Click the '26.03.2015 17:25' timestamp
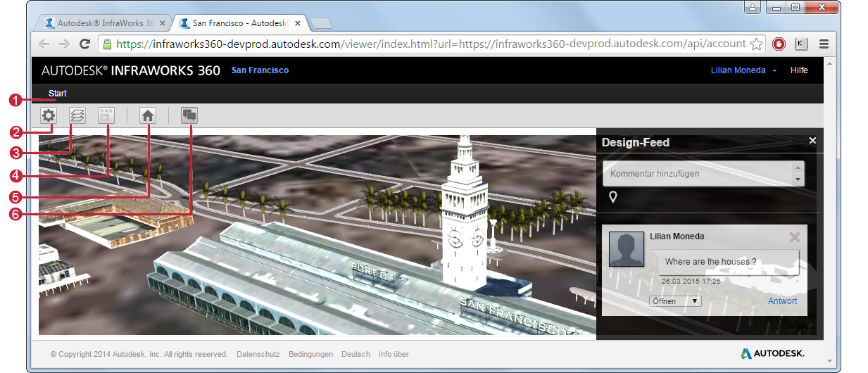The width and height of the screenshot is (868, 373). pyautogui.click(x=691, y=281)
